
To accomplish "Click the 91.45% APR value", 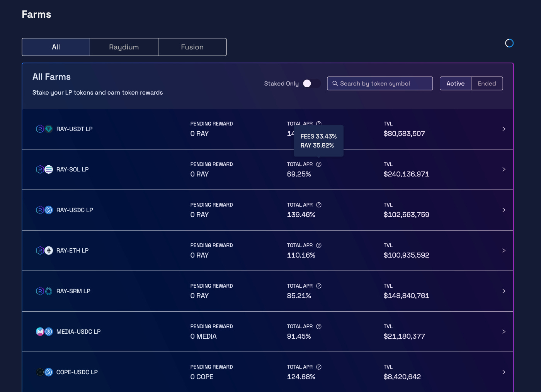I will coord(299,336).
